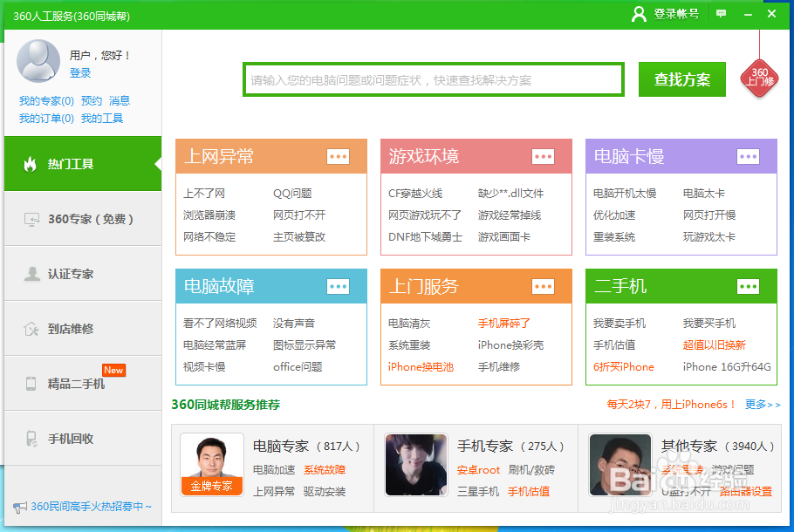Image resolution: width=794 pixels, height=532 pixels.
Task: Click the 其他专家 expert photo
Action: click(x=620, y=465)
